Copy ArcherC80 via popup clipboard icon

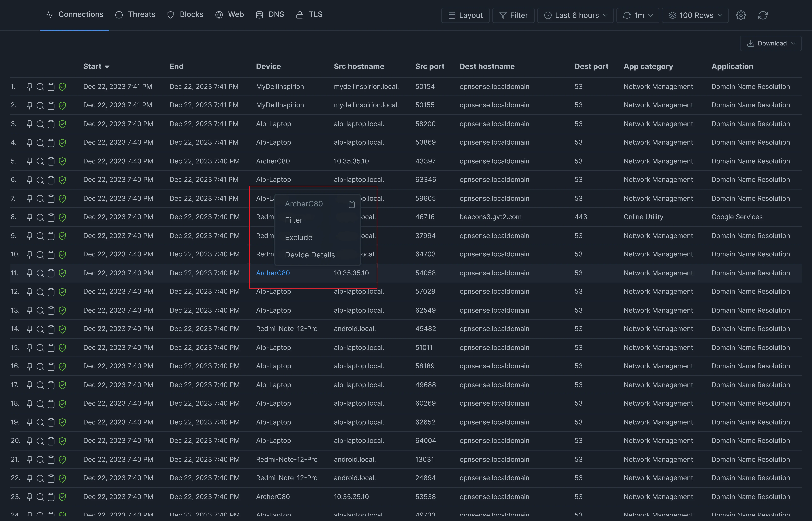click(352, 204)
